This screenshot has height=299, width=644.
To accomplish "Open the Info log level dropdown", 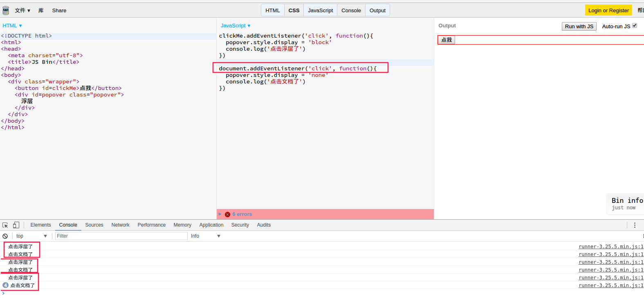I will coord(206,236).
